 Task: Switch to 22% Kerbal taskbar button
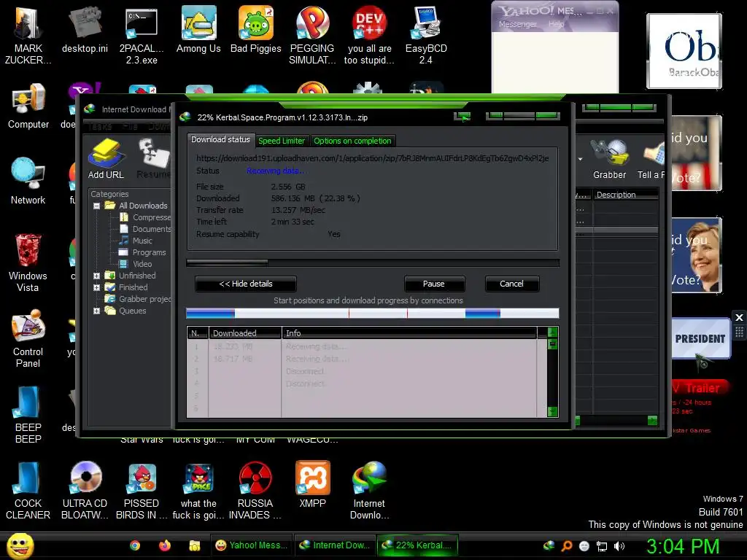pos(417,545)
